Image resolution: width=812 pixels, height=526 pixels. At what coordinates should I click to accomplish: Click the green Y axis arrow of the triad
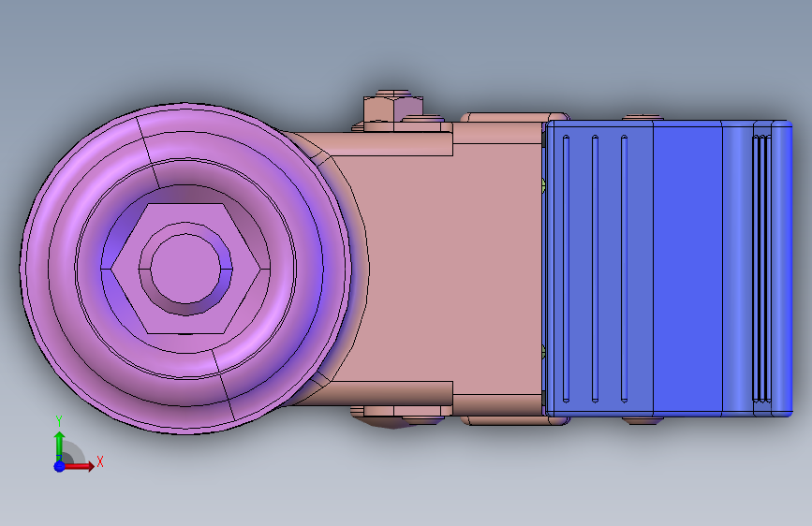[x=60, y=446]
